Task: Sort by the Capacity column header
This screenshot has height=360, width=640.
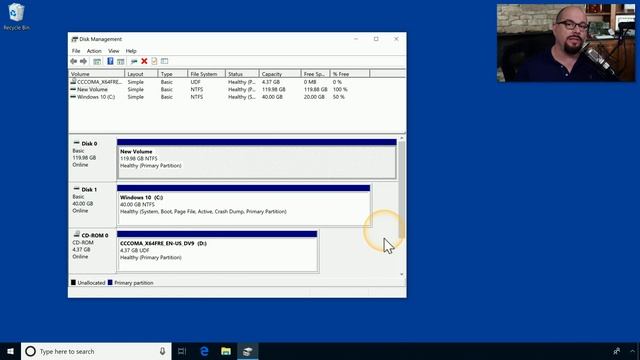Action: (280, 74)
